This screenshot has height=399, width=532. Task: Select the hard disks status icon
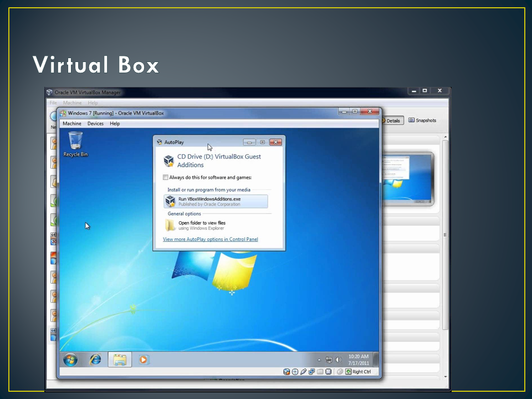[x=287, y=371]
